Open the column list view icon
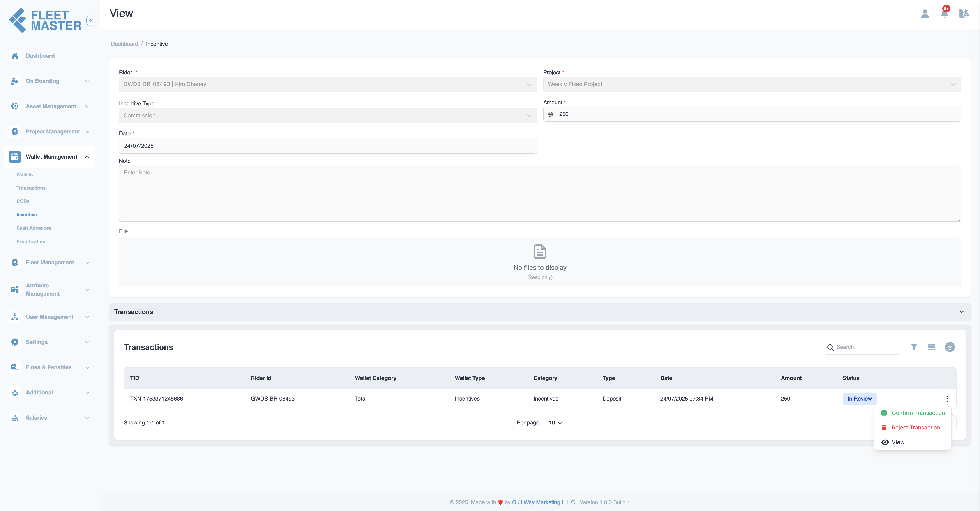980x511 pixels. click(x=931, y=347)
